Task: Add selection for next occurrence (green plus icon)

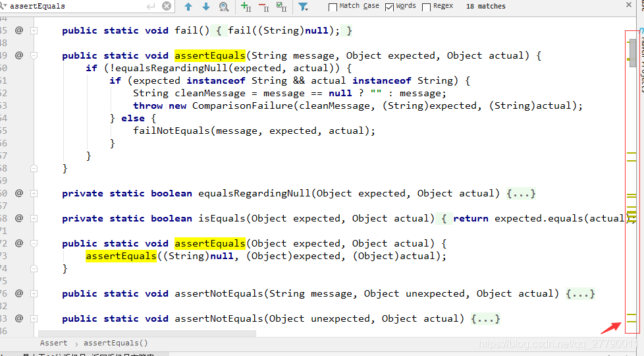Action: pyautogui.click(x=246, y=7)
